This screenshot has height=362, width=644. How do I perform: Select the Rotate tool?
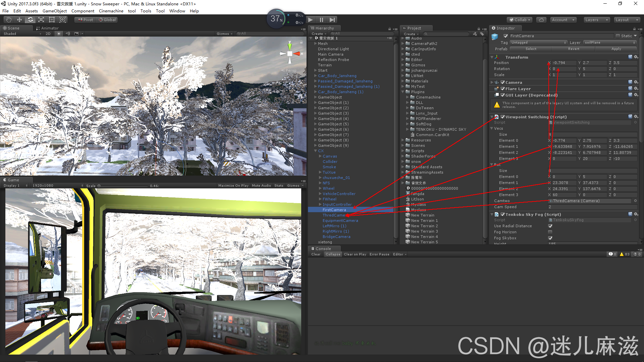point(30,20)
